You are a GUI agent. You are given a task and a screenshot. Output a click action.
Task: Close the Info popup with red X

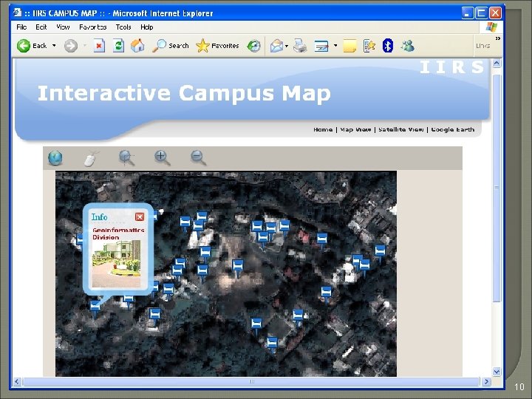pos(140,216)
